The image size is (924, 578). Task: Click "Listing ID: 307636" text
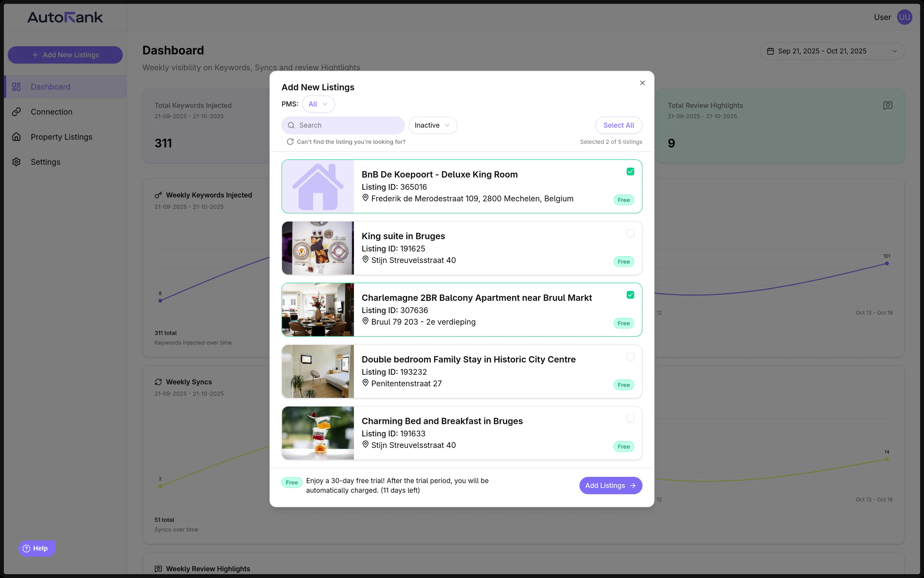point(395,311)
